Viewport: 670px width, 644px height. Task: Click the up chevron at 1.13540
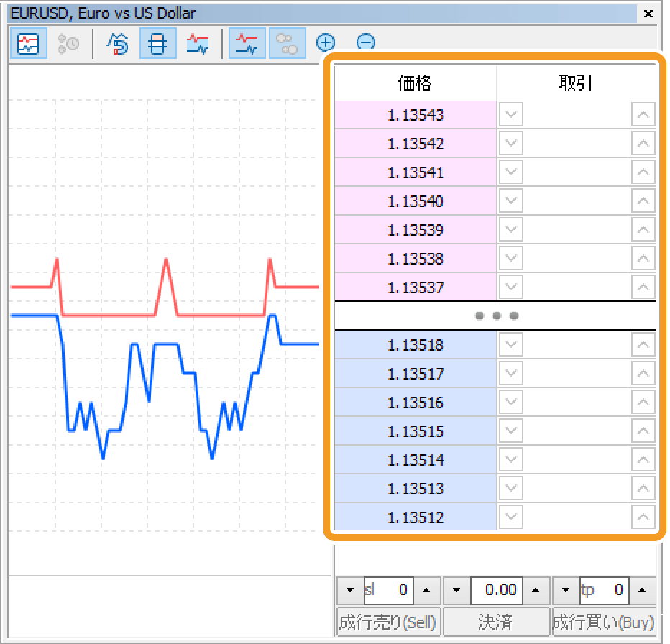click(643, 201)
